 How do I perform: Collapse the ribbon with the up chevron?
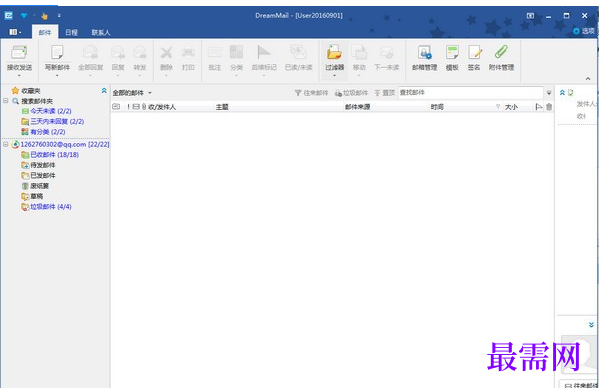pos(588,79)
